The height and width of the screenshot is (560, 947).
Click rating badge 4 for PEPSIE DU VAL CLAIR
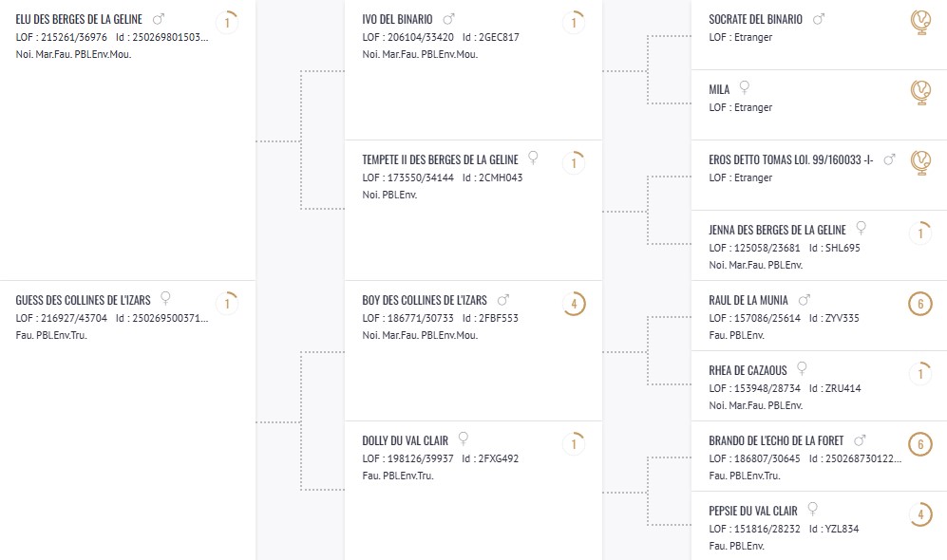919,514
